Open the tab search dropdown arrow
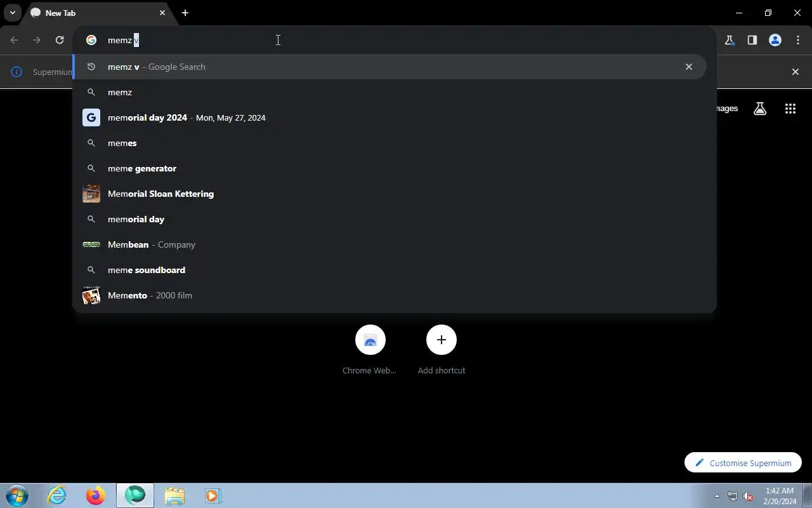This screenshot has width=812, height=508. point(12,13)
